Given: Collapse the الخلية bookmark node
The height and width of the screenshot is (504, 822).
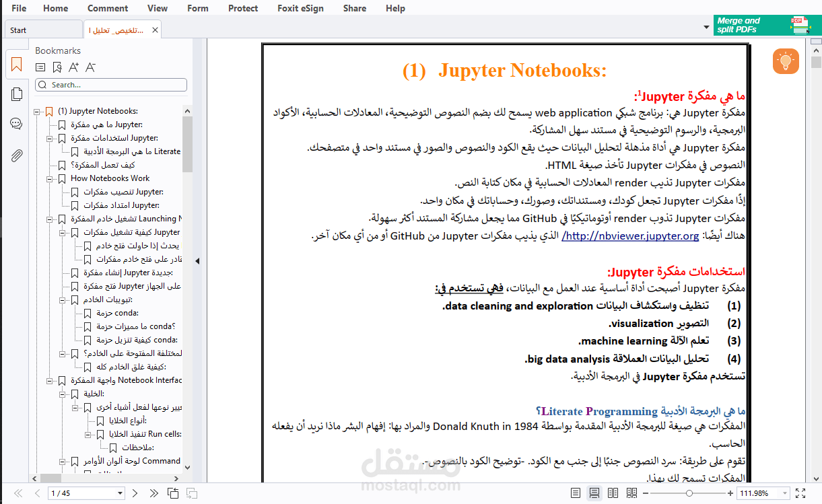Looking at the screenshot, I should pos(63,394).
